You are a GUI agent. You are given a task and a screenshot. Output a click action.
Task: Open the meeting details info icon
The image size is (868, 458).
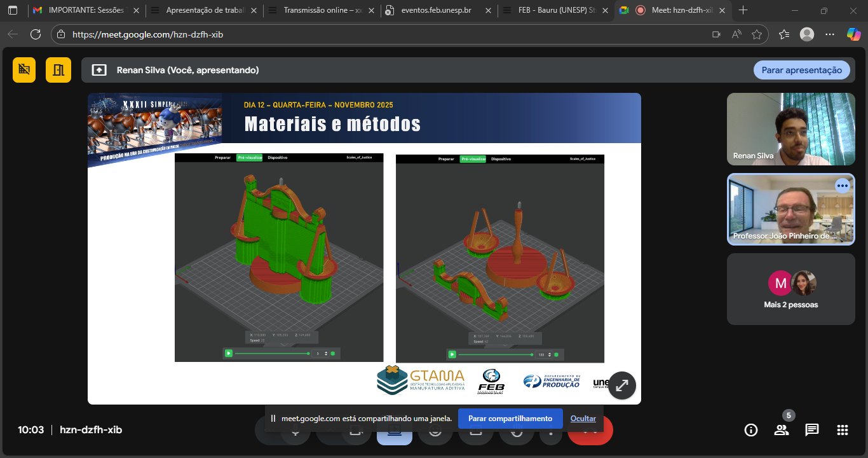pyautogui.click(x=751, y=430)
